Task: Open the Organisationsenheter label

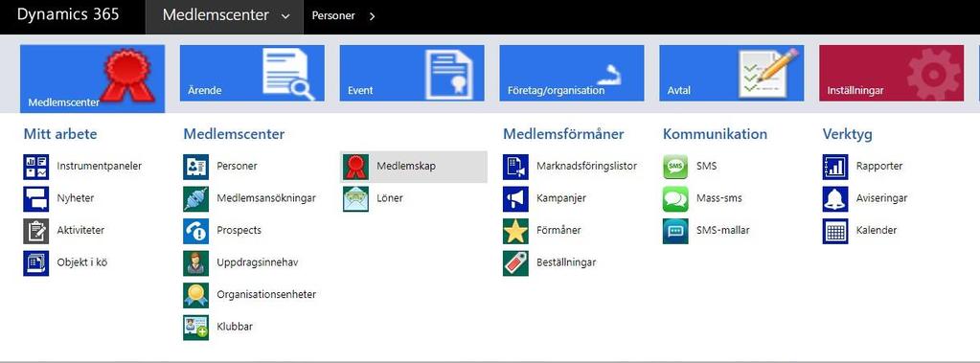Action: click(266, 294)
